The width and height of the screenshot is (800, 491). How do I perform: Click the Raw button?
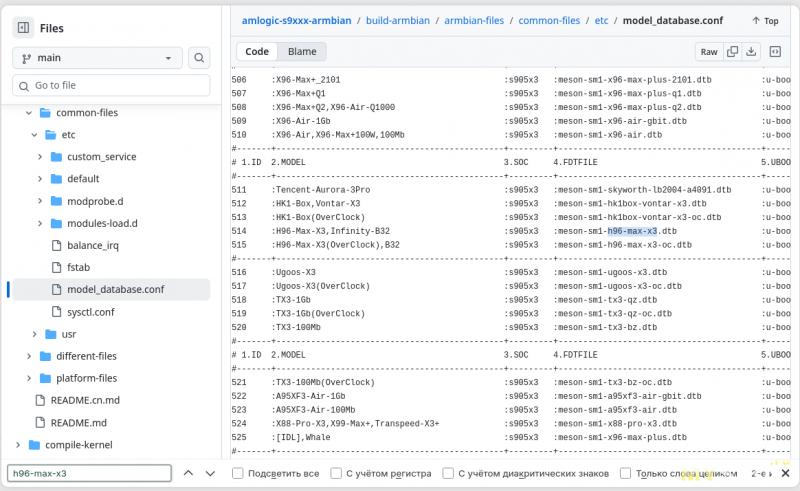[x=709, y=51]
